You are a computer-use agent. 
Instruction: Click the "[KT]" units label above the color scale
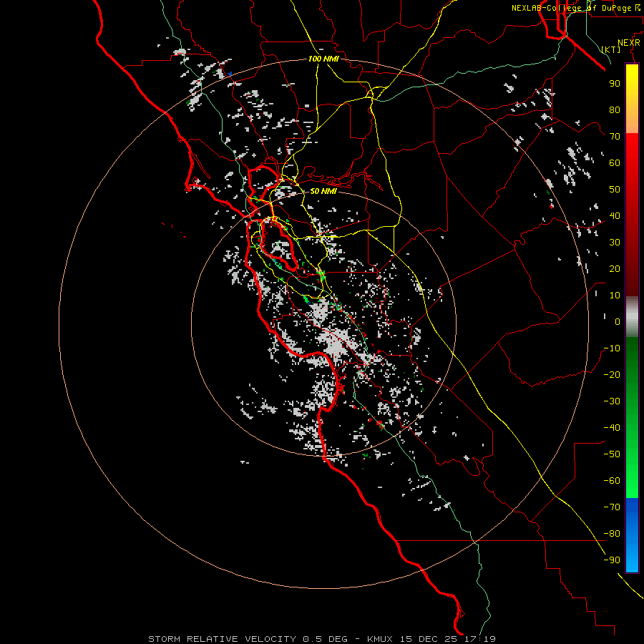[611, 49]
